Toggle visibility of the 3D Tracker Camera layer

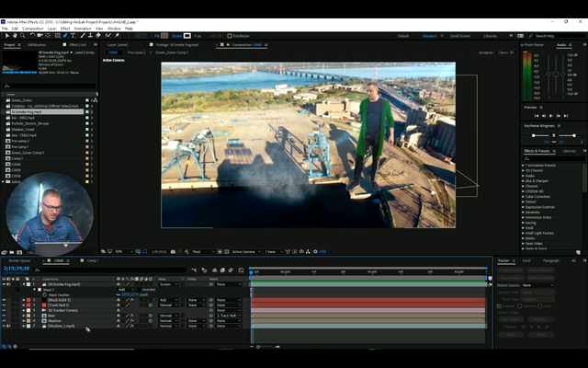pos(4,310)
